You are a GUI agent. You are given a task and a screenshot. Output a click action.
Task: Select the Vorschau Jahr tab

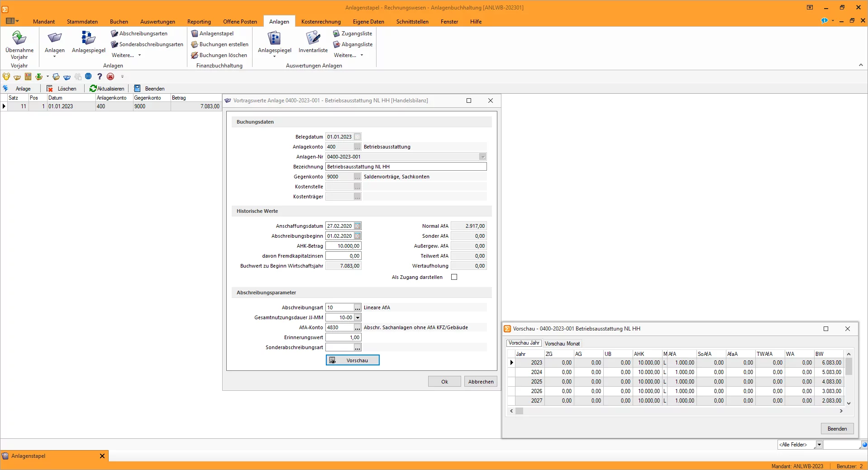point(524,343)
